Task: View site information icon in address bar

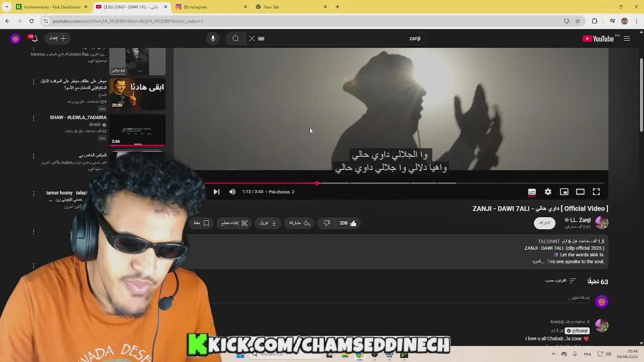Action: pos(46,21)
